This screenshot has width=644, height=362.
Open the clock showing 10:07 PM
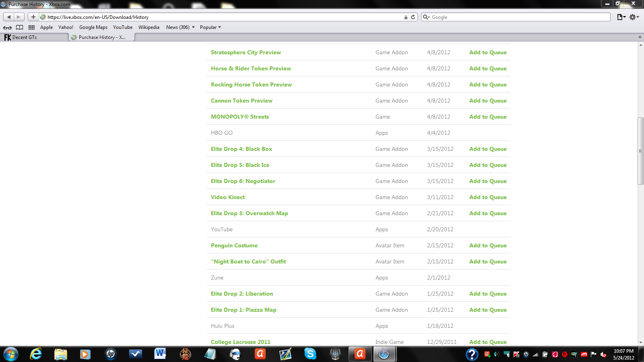(623, 354)
